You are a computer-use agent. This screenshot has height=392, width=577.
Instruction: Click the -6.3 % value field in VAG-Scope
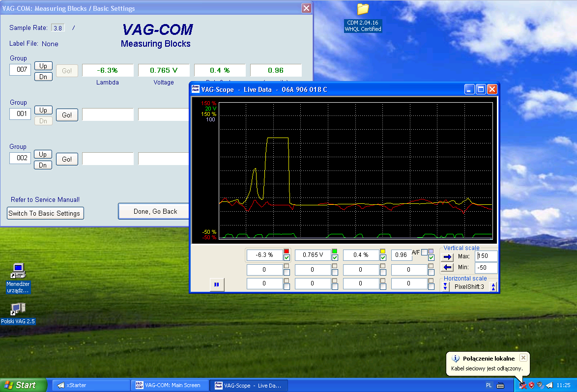[264, 255]
